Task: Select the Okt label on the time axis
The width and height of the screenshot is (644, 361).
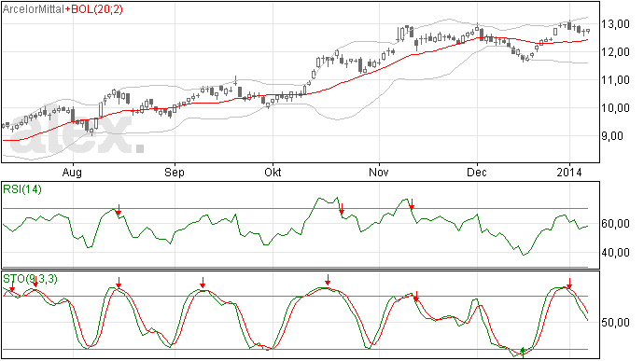Action: (273, 173)
